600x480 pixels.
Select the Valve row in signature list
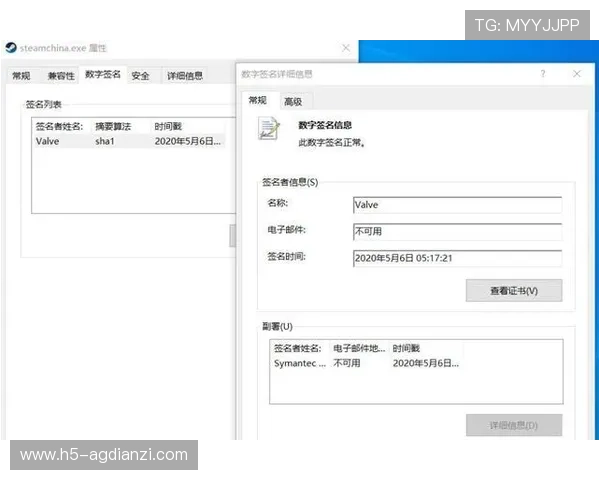tap(130, 141)
